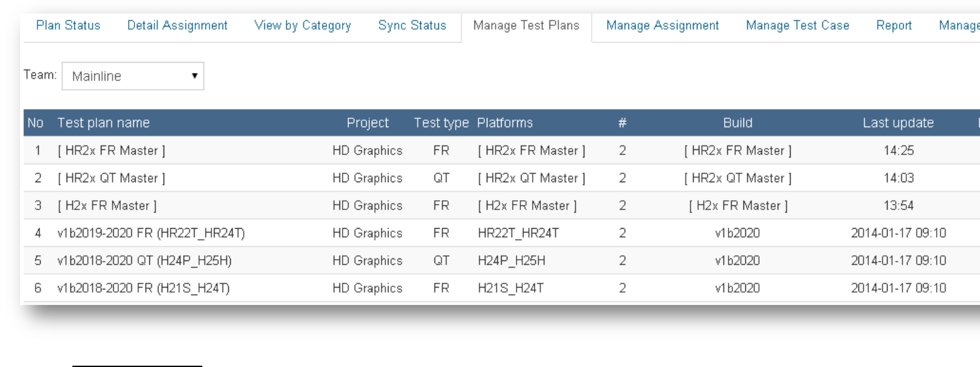Open the Manage Assignment tab
Screen dimensions: 980x367
663,26
